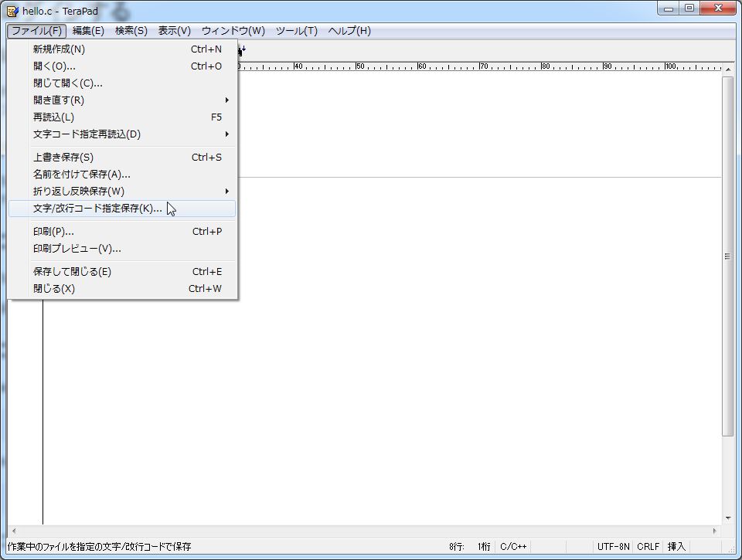
Task: Click the horizontal scrollbar left arrow
Action: pyautogui.click(x=14, y=531)
